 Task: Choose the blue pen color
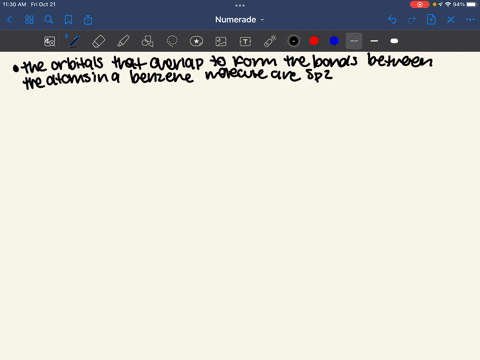pos(334,41)
